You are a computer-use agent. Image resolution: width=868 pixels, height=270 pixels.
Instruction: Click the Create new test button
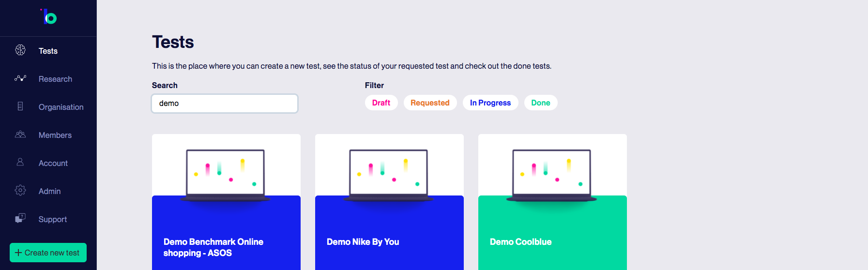pyautogui.click(x=48, y=253)
